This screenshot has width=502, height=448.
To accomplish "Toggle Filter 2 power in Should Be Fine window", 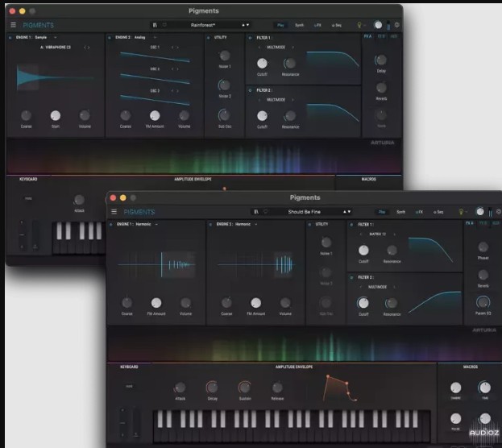I will point(351,278).
